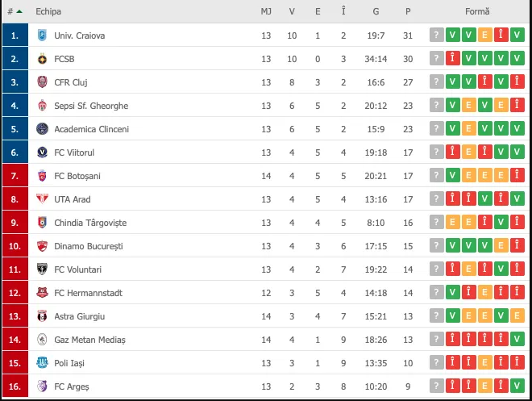Click Univ. Craiova's grey upcoming-match ? box
This screenshot has height=401, width=532.
437,36
